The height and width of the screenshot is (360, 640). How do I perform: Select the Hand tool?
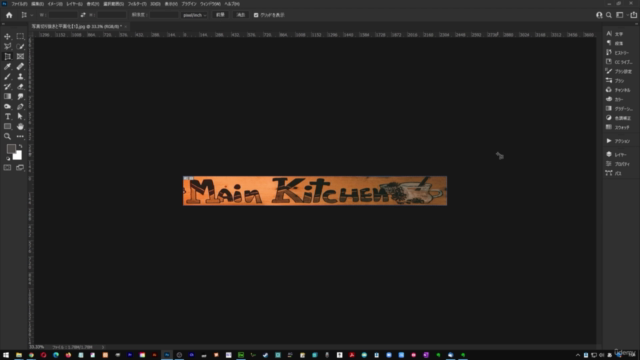click(20, 127)
